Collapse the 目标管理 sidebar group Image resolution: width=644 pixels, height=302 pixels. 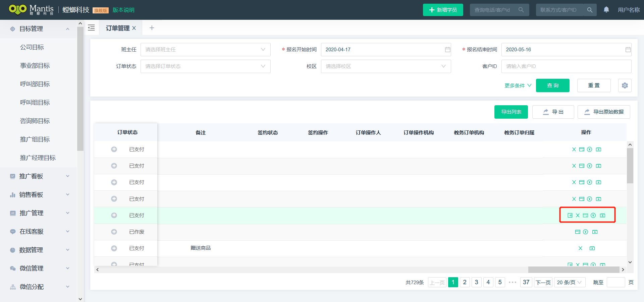click(x=38, y=29)
